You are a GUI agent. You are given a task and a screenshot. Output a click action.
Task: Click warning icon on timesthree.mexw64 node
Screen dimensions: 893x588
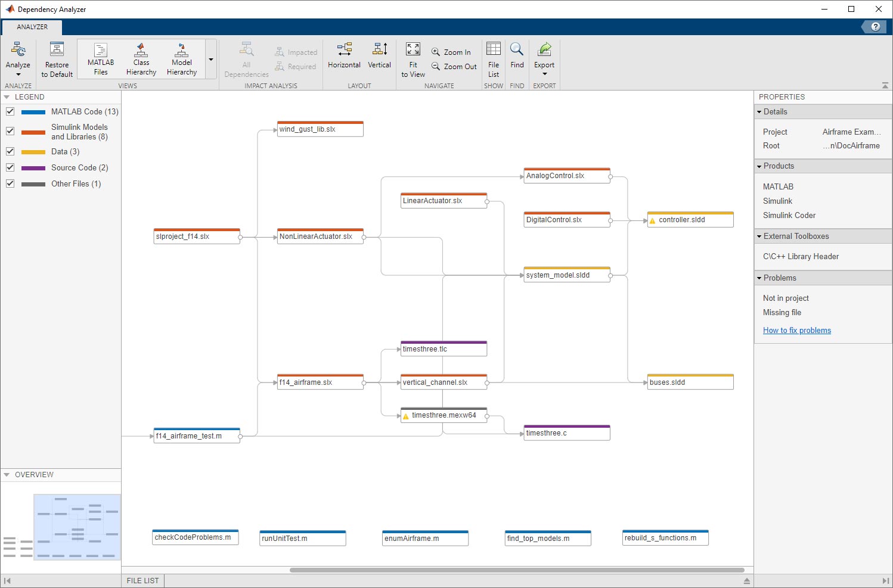[x=406, y=416]
